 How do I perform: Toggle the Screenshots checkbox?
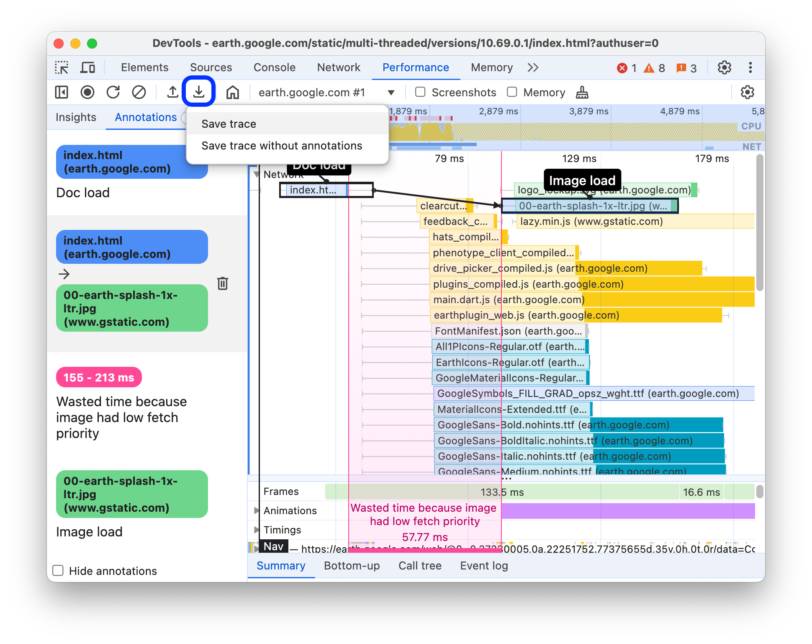tap(419, 92)
